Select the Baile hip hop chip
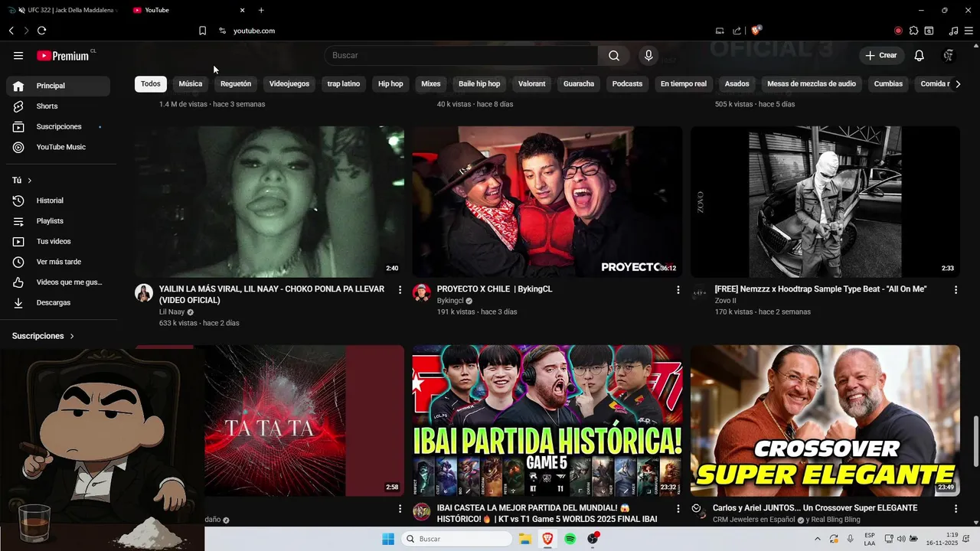Viewport: 980px width, 551px height. (x=479, y=84)
